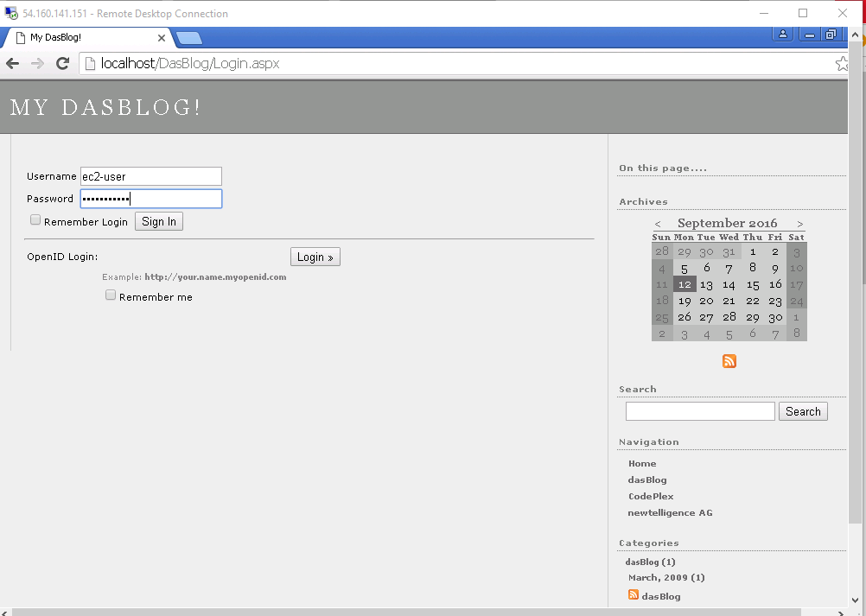Viewport: 866px width, 616px height.
Task: Reload the page with the refresh icon
Action: [x=62, y=64]
